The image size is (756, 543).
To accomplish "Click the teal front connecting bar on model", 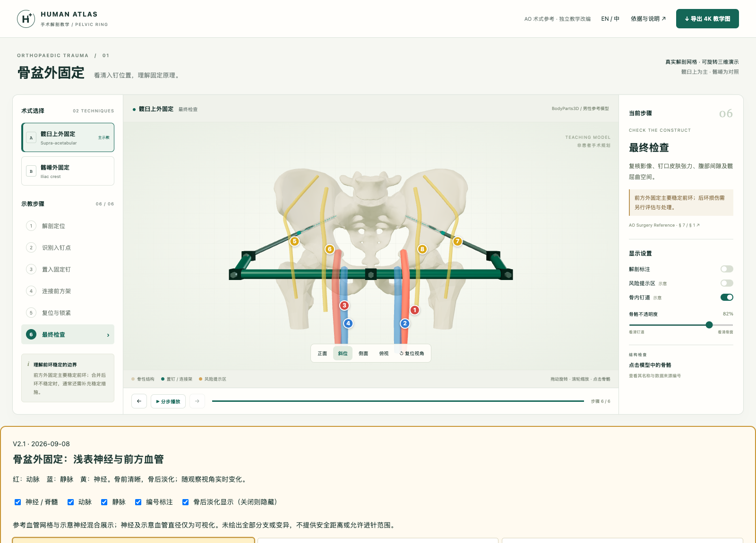I will (x=371, y=274).
